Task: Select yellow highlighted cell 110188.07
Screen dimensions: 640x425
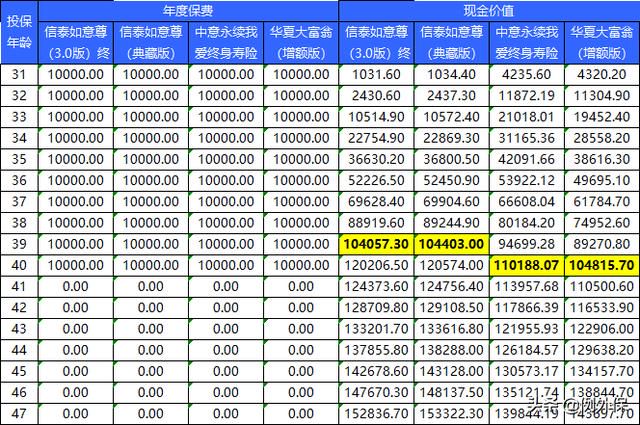Action: (x=527, y=265)
